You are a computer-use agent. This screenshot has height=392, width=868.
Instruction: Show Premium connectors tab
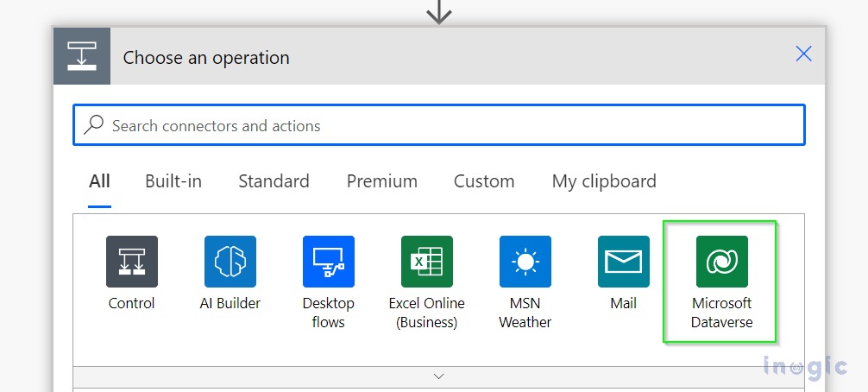click(x=382, y=181)
